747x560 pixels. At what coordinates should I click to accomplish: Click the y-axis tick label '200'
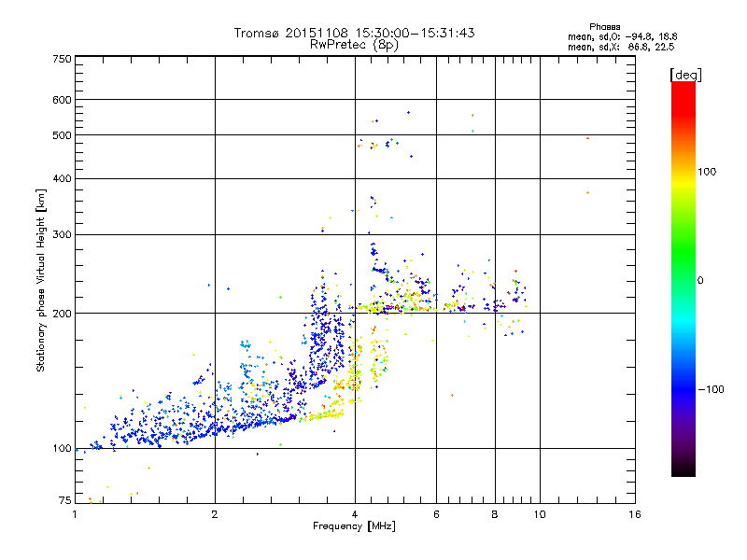[x=63, y=314]
